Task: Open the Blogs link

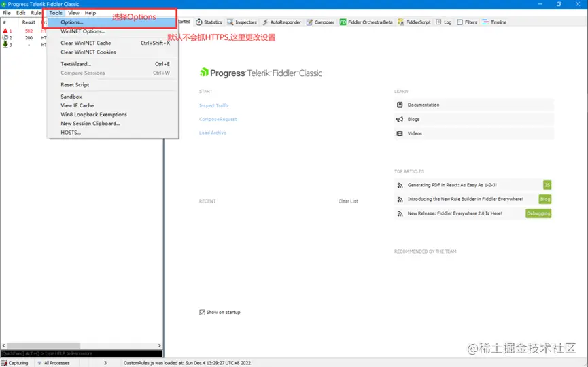Action: click(413, 119)
